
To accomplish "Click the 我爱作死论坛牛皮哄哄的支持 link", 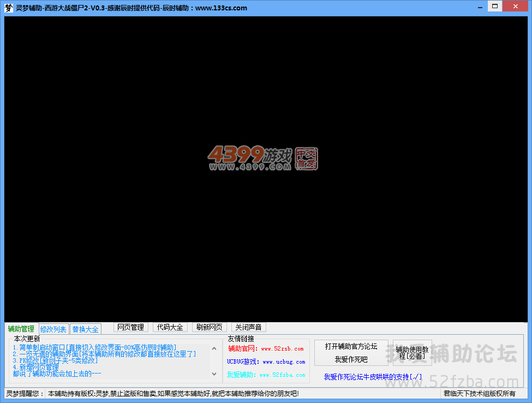I will (373, 377).
